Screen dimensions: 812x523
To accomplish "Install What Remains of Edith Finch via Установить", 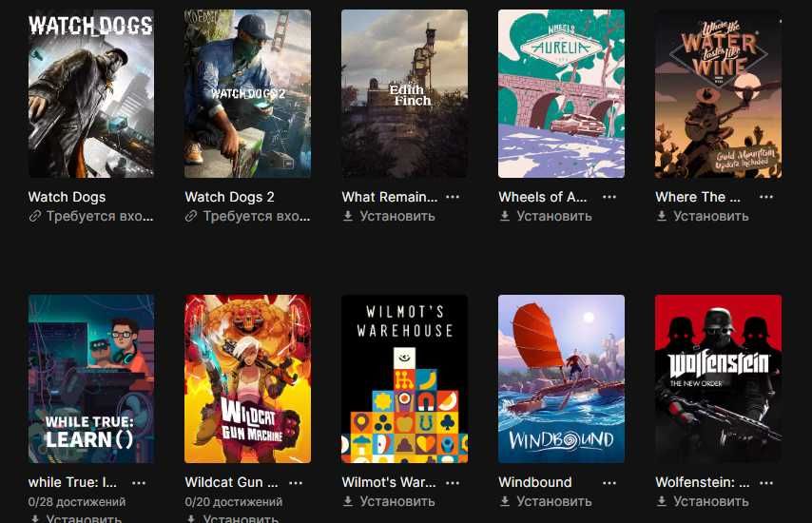I will tap(397, 216).
